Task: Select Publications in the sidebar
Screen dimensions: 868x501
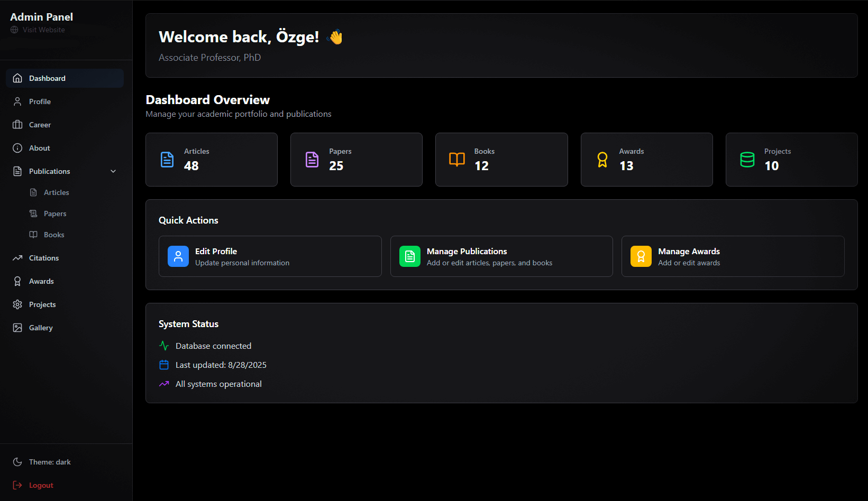Action: (65, 171)
